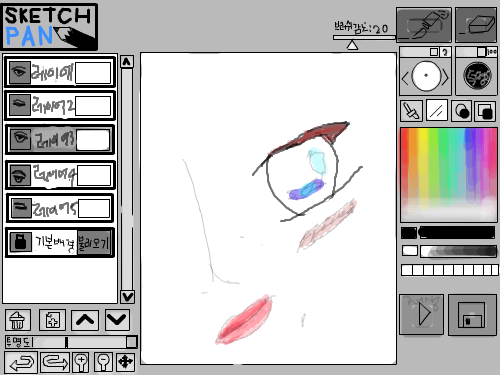Click square handle at opacity slider end

132,342
